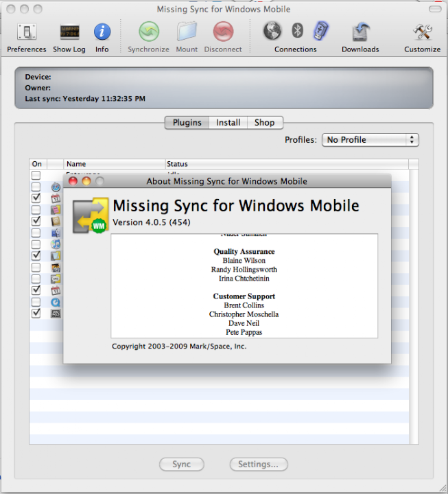Open the Downloads toolbar icon
This screenshot has height=494, width=448.
[360, 32]
